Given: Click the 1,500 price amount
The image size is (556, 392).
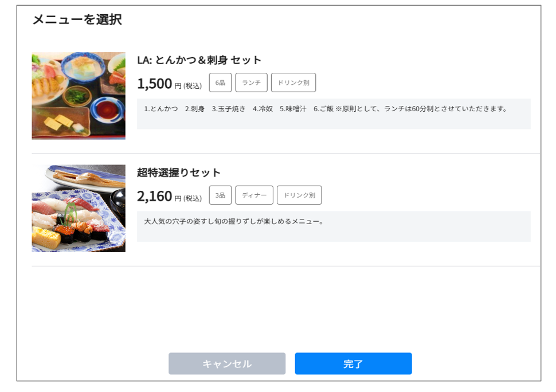Looking at the screenshot, I should click(x=155, y=84).
